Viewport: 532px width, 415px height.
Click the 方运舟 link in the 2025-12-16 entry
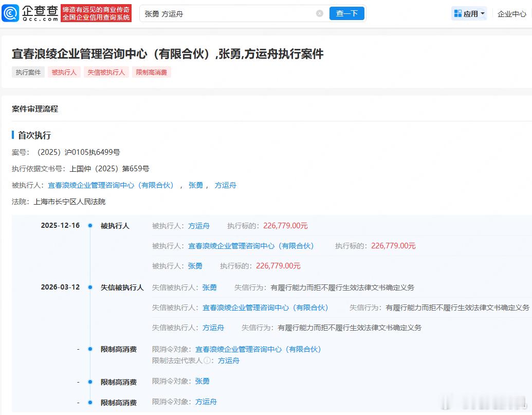pyautogui.click(x=199, y=225)
